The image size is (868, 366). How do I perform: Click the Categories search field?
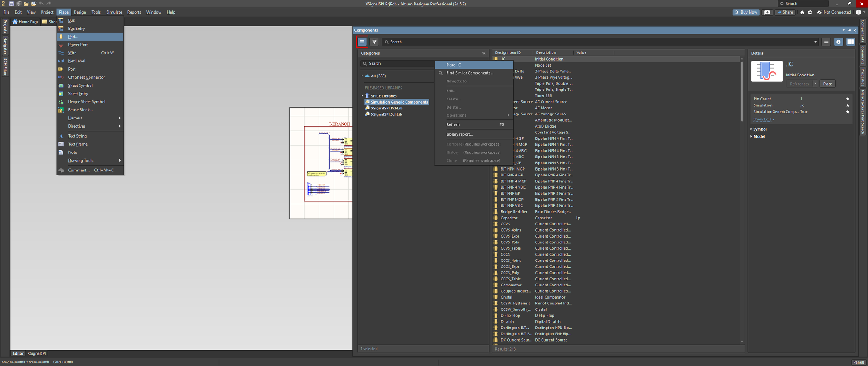pos(398,64)
